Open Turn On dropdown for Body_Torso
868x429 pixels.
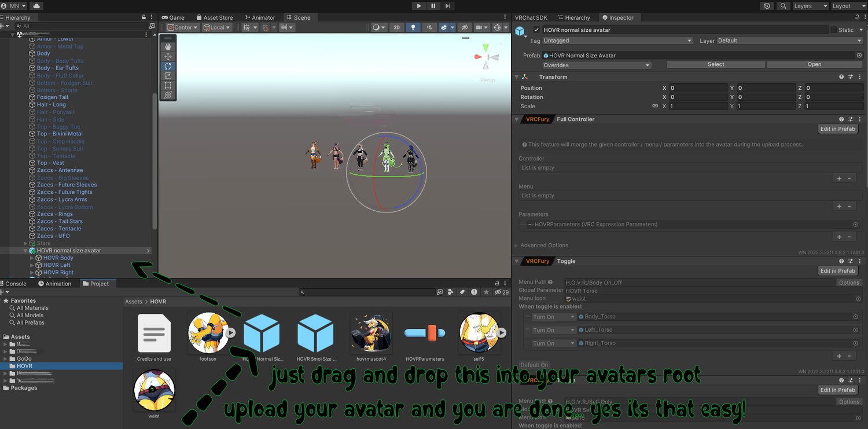coord(554,317)
